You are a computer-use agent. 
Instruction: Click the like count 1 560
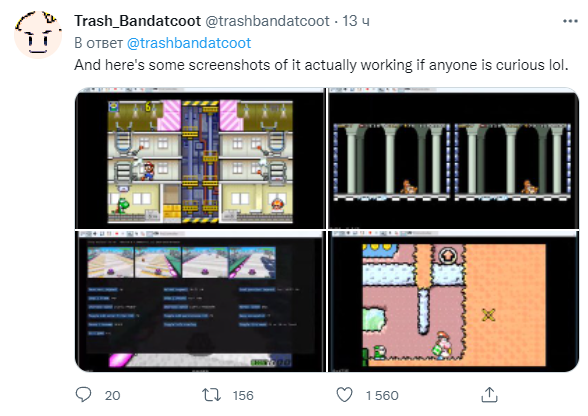(382, 396)
